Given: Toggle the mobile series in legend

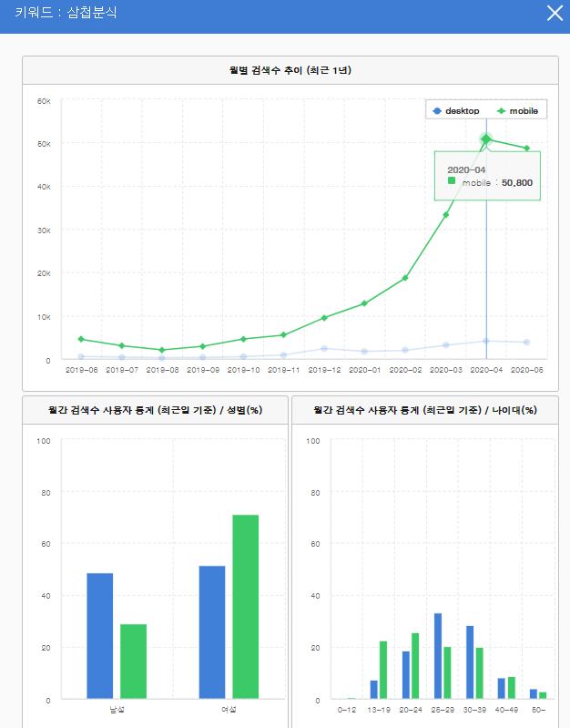Looking at the screenshot, I should [517, 111].
